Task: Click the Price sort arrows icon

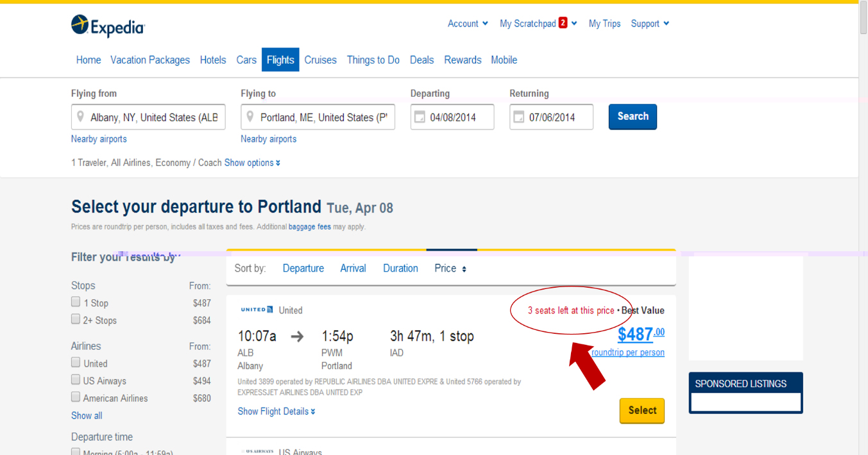Action: pos(464,269)
